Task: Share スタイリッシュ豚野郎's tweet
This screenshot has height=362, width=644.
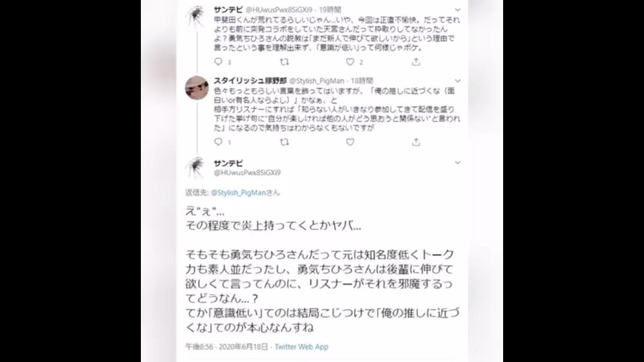Action: [x=416, y=142]
